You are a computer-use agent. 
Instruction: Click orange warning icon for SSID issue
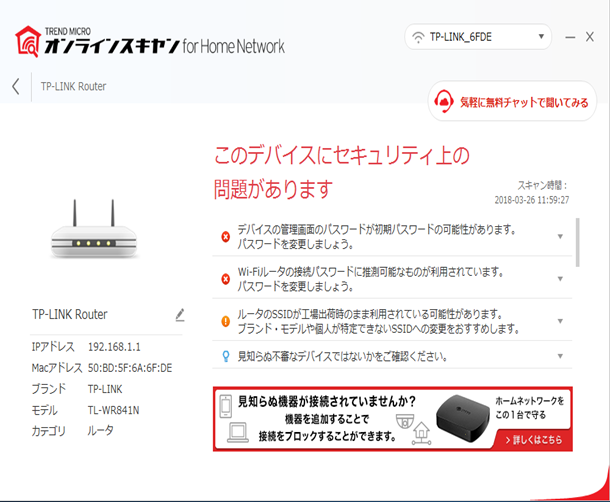[226, 321]
